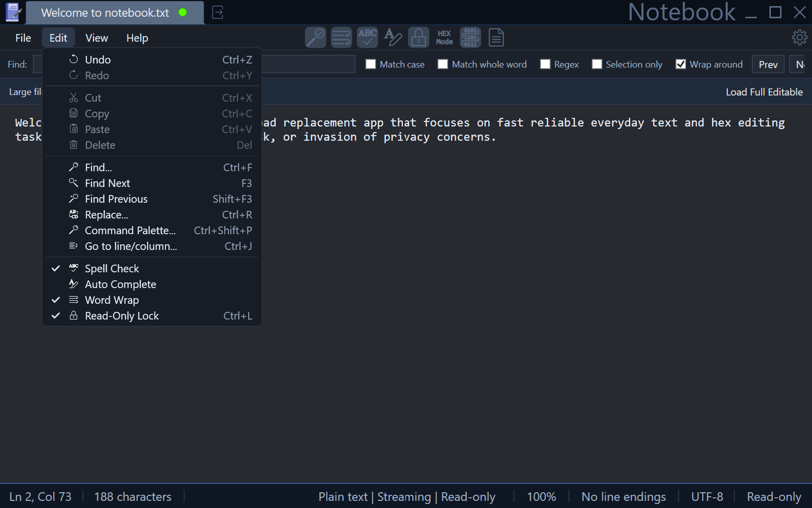Click the Ln 2, Col 73 status entry
This screenshot has width=812, height=508.
click(41, 496)
